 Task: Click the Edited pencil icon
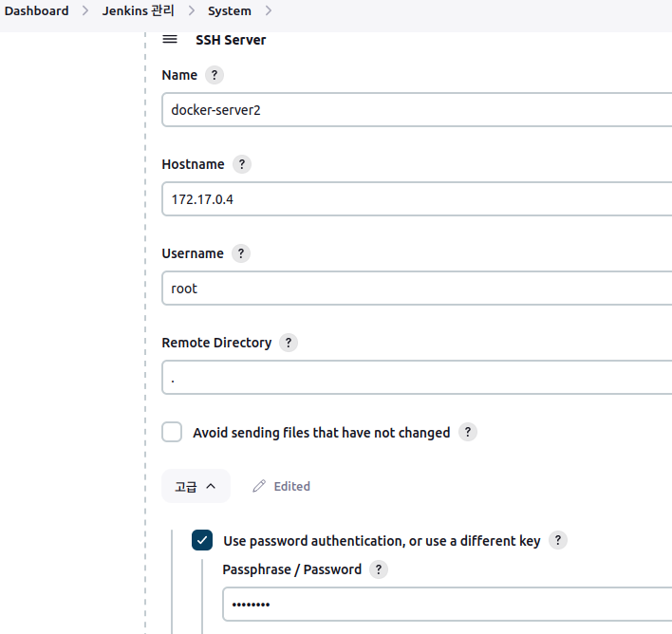259,486
